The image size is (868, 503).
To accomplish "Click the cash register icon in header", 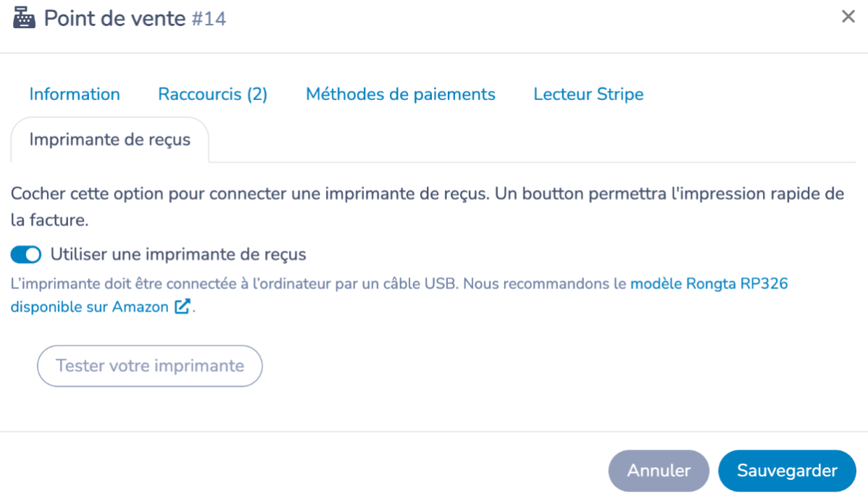I will (24, 17).
